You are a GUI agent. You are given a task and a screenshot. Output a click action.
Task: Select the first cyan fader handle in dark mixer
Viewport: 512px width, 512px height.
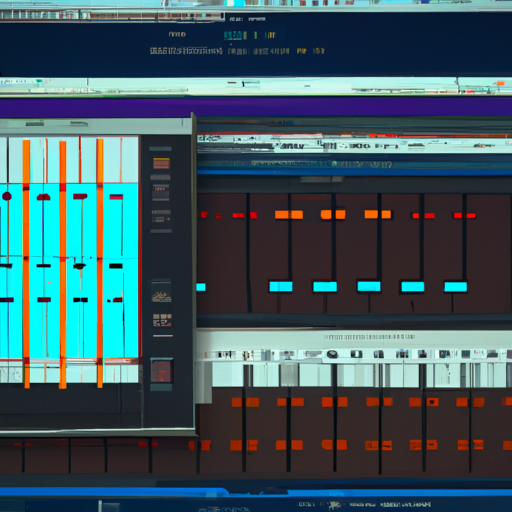281,287
